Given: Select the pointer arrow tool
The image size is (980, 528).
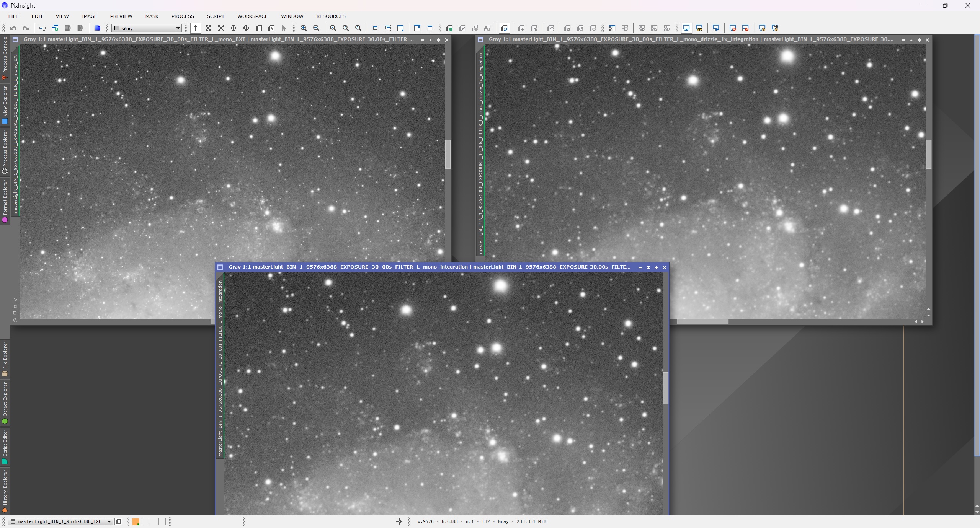Looking at the screenshot, I should coord(284,28).
